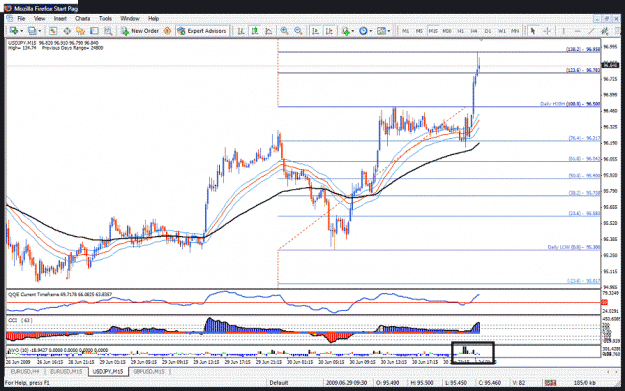Open the Indicators list icon

(345, 31)
